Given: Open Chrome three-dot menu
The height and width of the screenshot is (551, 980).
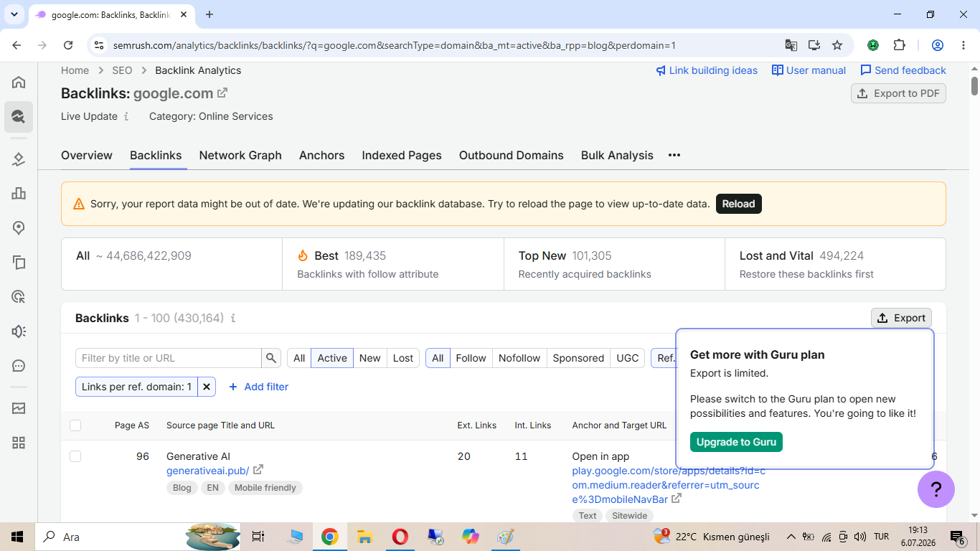Looking at the screenshot, I should tap(962, 45).
